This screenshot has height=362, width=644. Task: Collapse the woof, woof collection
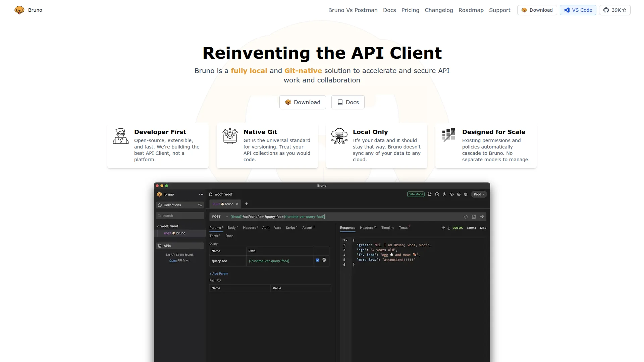158,226
